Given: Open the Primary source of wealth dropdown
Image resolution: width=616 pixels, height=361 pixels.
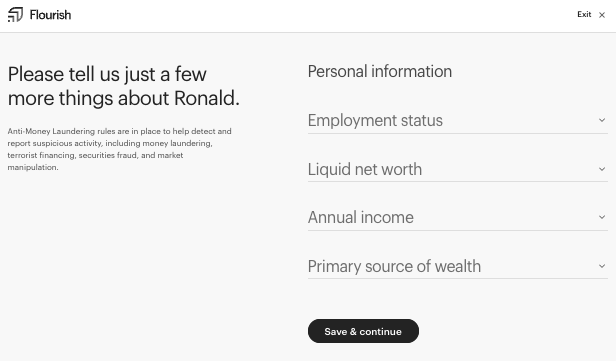Looking at the screenshot, I should point(458,266).
